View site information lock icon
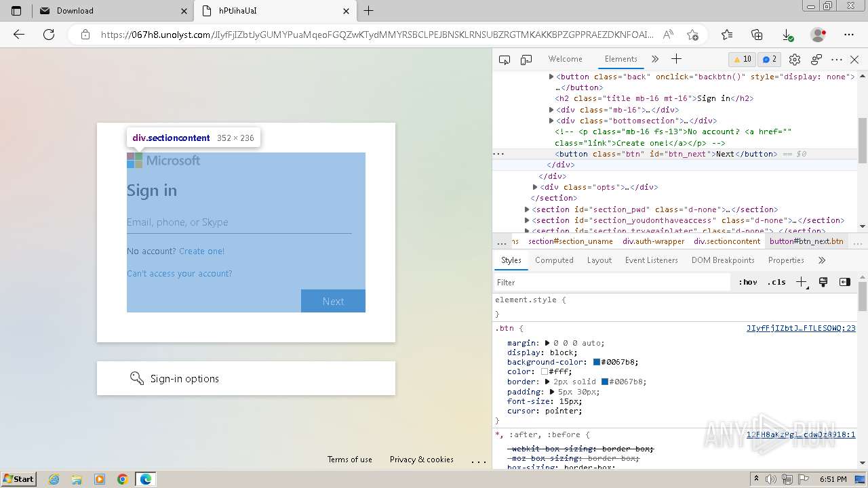Viewport: 868px width, 488px height. point(85,35)
